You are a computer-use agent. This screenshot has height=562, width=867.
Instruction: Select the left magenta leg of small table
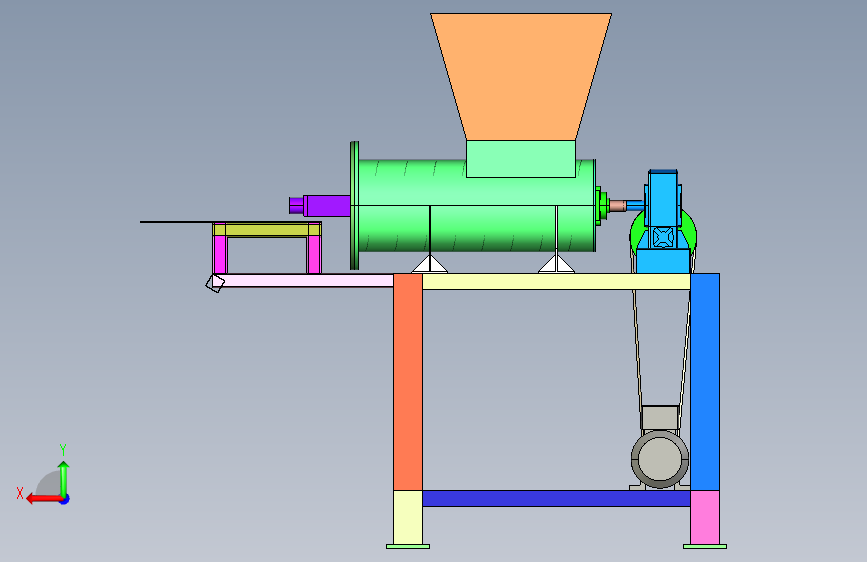coord(220,254)
